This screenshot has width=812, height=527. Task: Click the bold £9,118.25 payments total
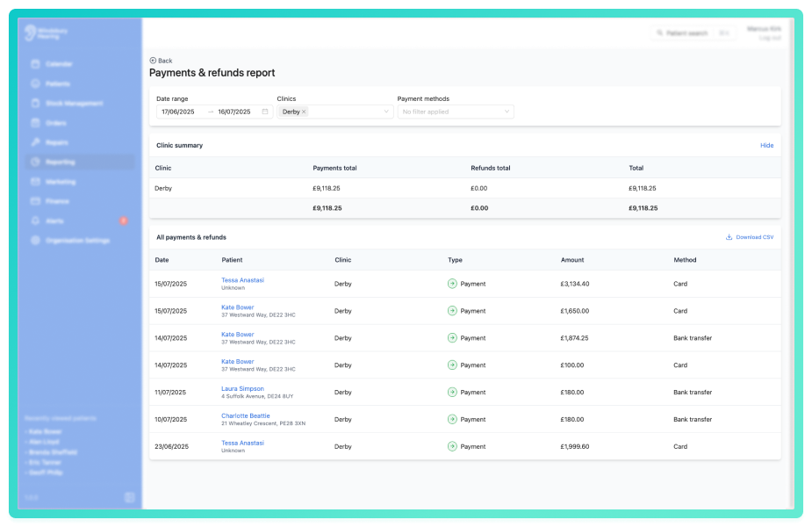tap(327, 208)
